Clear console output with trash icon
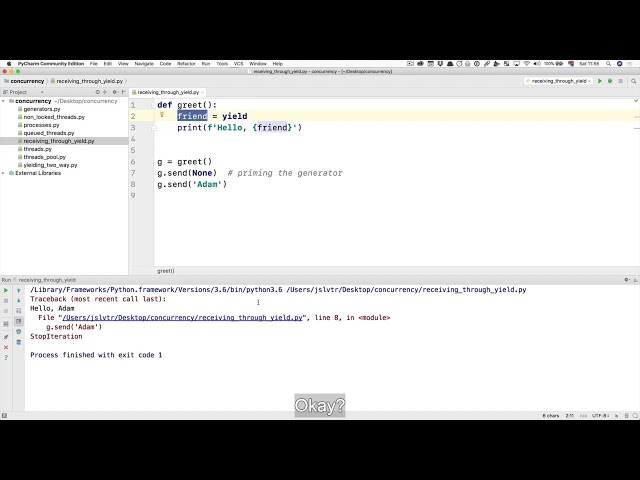Screen dimensions: 640x480 pyautogui.click(x=18, y=342)
